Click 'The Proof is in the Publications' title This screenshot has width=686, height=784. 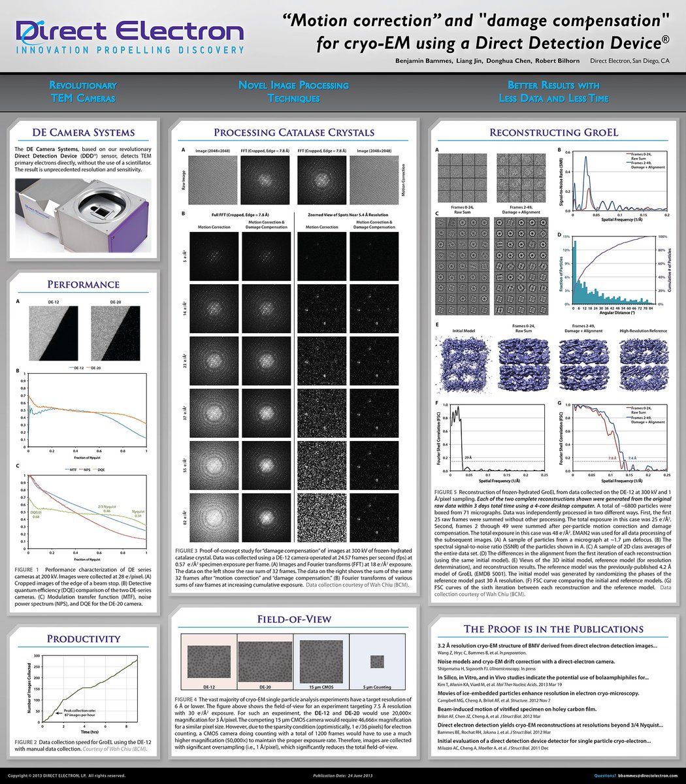pos(553,629)
